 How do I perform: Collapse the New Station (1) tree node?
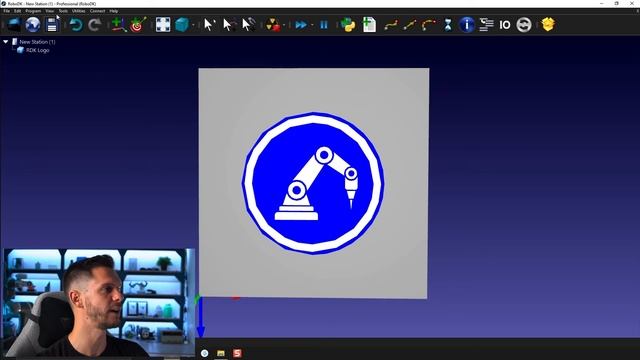[6, 42]
